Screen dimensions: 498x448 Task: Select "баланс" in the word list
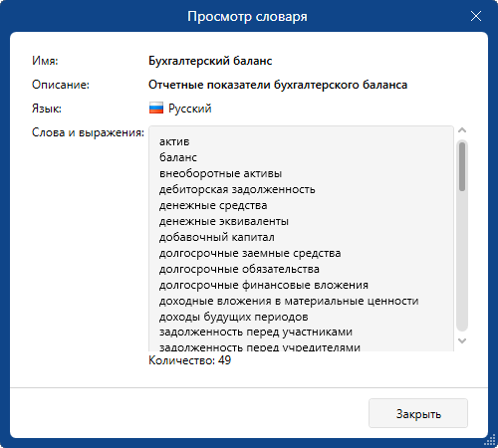(x=178, y=157)
